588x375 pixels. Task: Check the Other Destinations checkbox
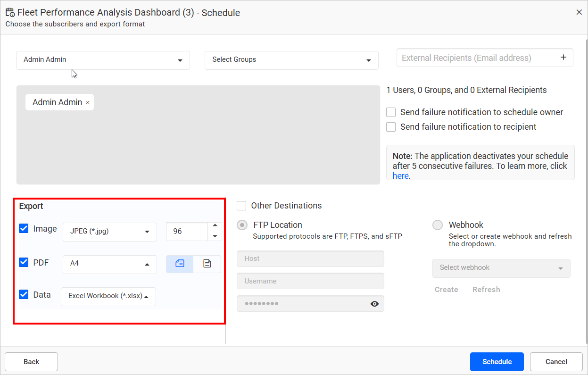click(241, 206)
